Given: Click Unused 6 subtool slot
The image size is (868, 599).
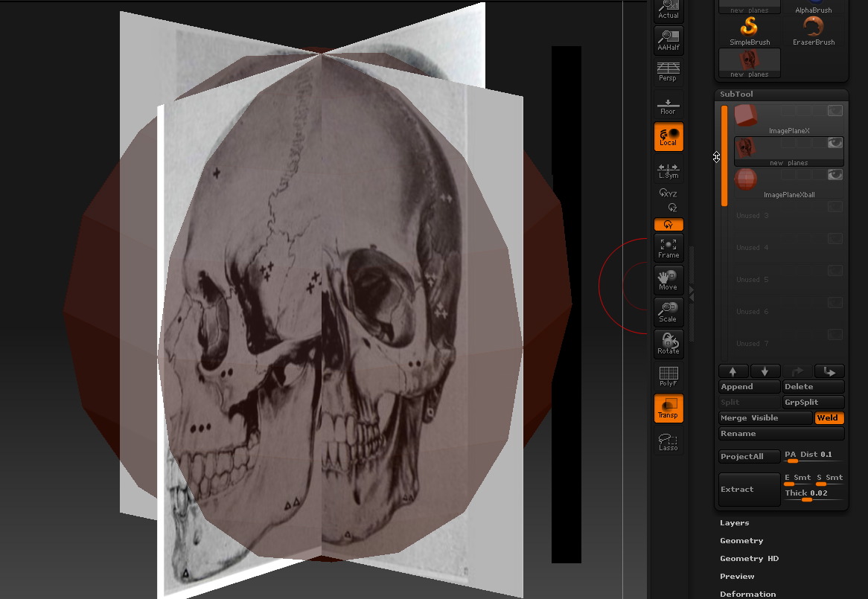Looking at the screenshot, I should coord(789,311).
